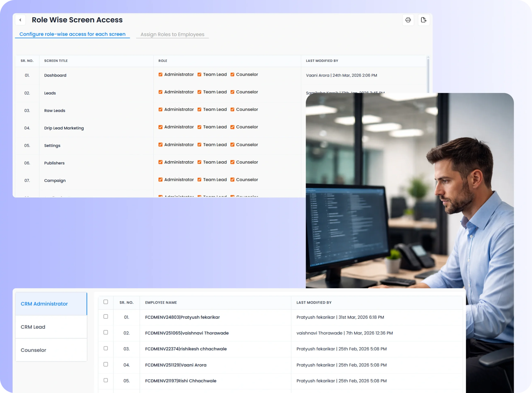This screenshot has width=532, height=393.
Task: Check the Vaani Arora employee checkbox
Action: click(106, 364)
